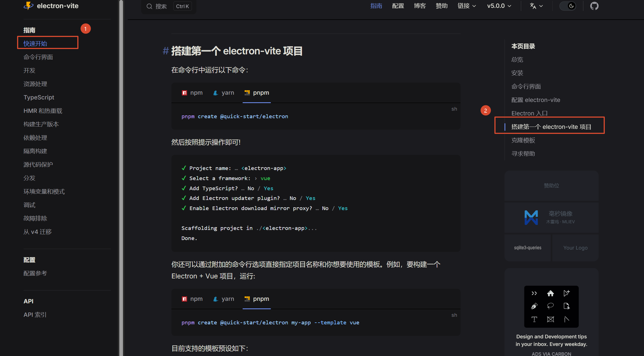Open 命令行界面 in left sidebar
This screenshot has height=356, width=644.
click(38, 57)
